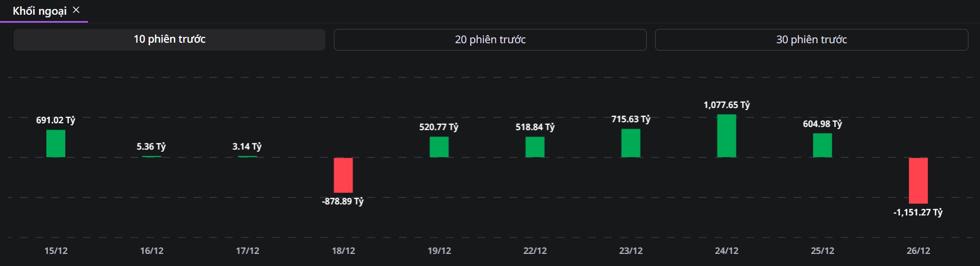Click the 691.02 Tỷ value label
980x266 pixels.
[x=56, y=120]
